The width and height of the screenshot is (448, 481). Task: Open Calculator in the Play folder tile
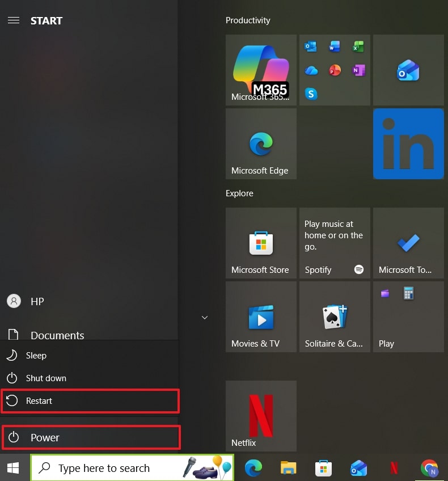tap(408, 293)
